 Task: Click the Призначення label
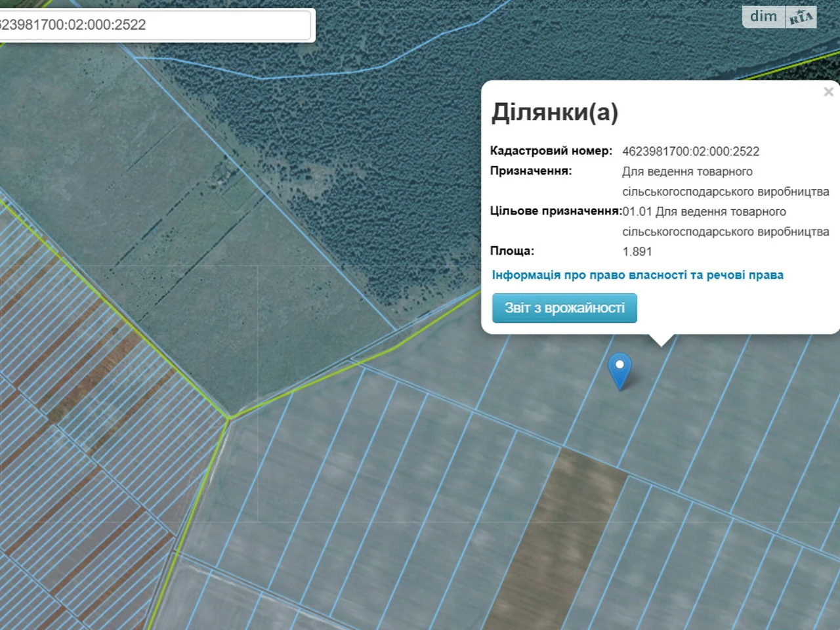pos(531,171)
